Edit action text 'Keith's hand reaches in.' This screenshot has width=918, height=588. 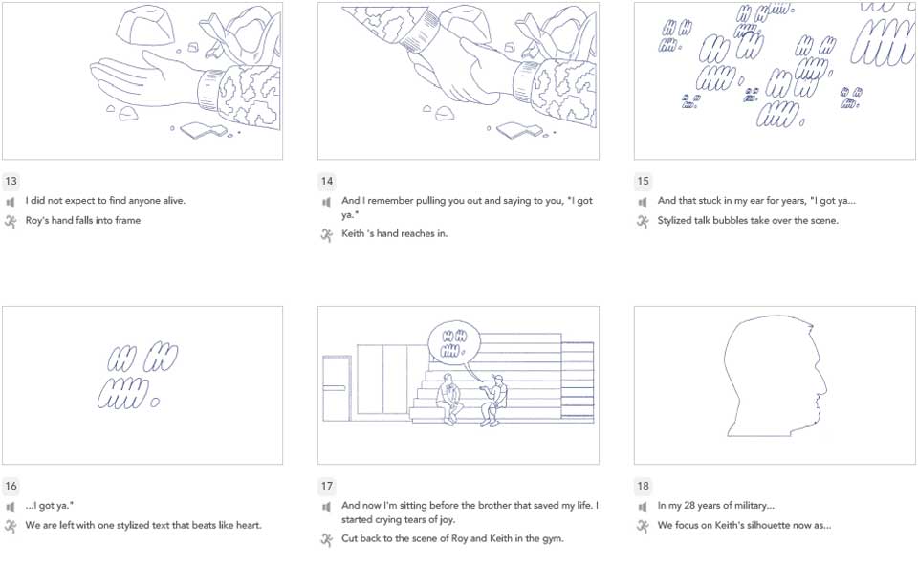395,233
